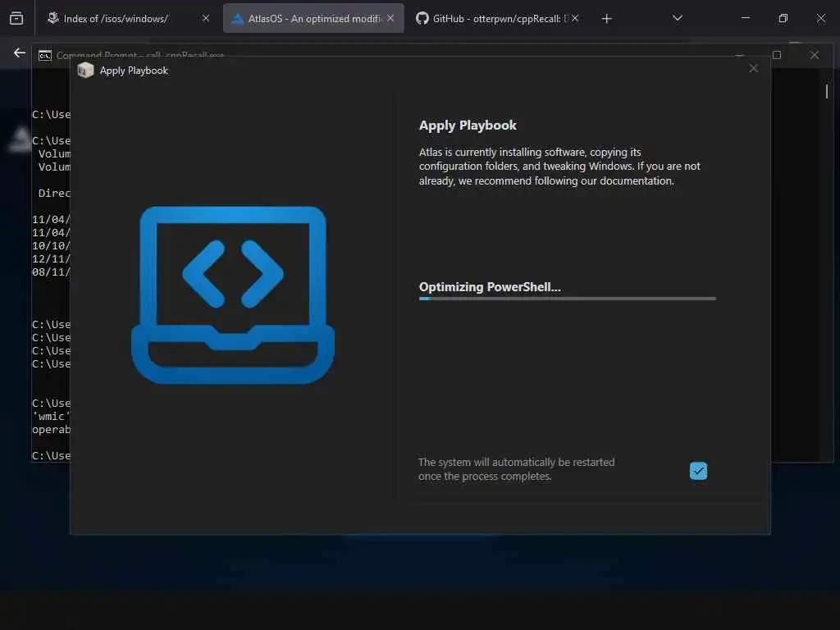Click the 'wmic' line in Command Prompt

point(52,416)
